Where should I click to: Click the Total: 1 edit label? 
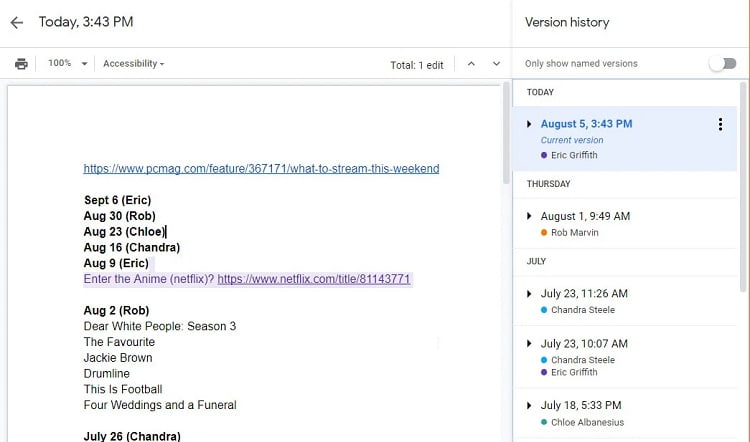click(x=416, y=64)
